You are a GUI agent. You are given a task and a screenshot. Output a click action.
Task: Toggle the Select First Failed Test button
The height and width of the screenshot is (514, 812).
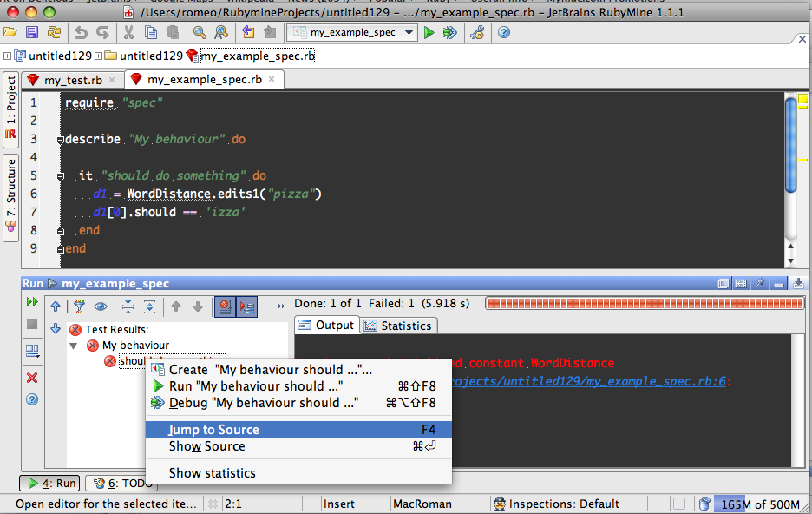pyautogui.click(x=225, y=306)
